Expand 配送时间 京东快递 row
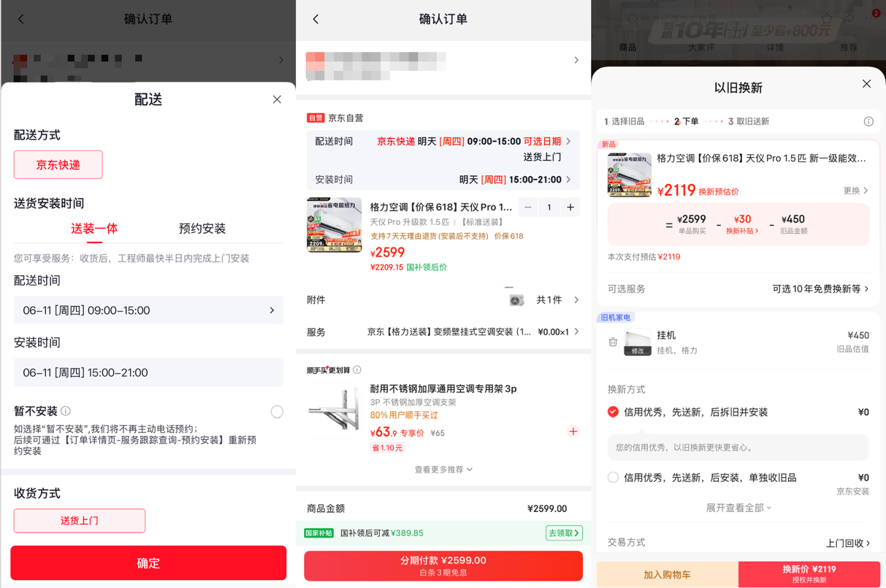886x588 pixels. click(443, 142)
